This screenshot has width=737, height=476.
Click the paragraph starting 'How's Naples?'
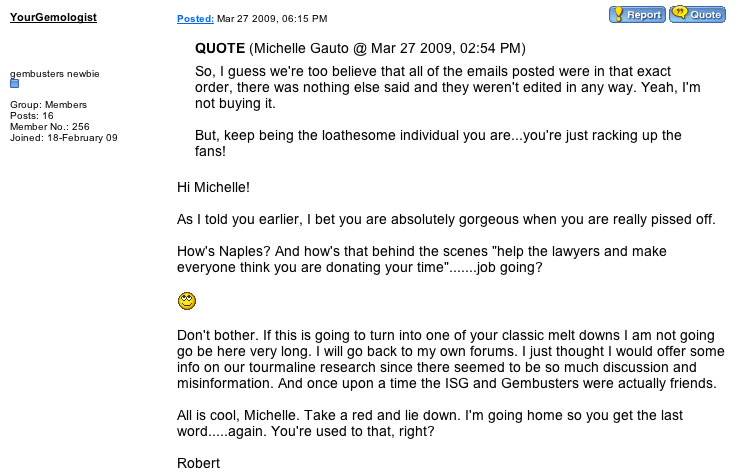422,259
